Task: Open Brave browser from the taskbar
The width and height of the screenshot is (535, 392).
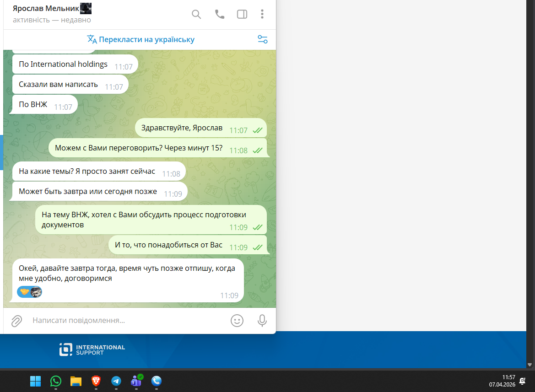Action: point(96,381)
